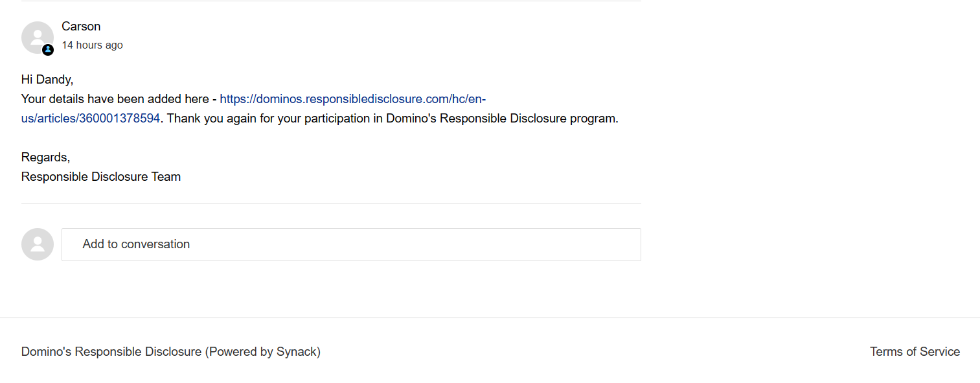Click the blank avatar beside the comment box
This screenshot has width=980, height=383.
coord(38,244)
